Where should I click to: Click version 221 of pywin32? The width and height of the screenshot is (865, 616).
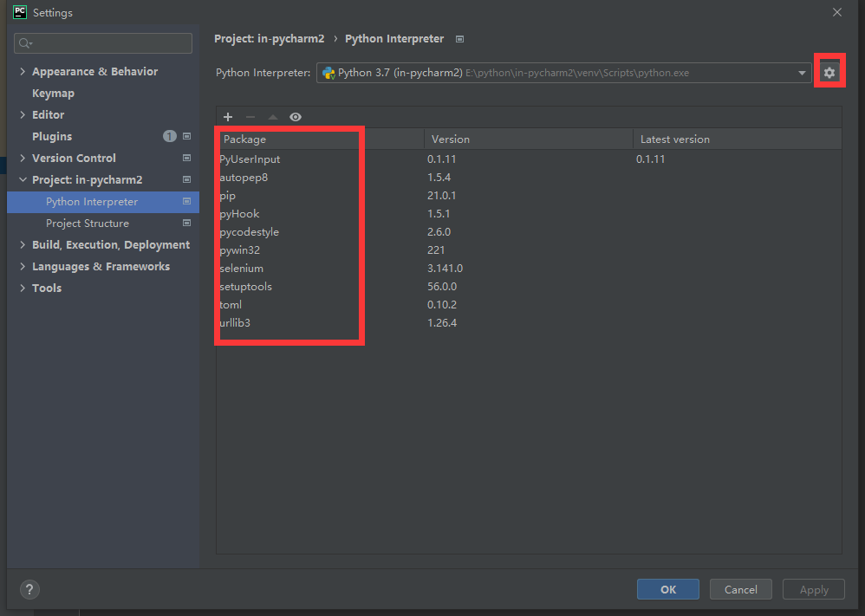tap(436, 250)
